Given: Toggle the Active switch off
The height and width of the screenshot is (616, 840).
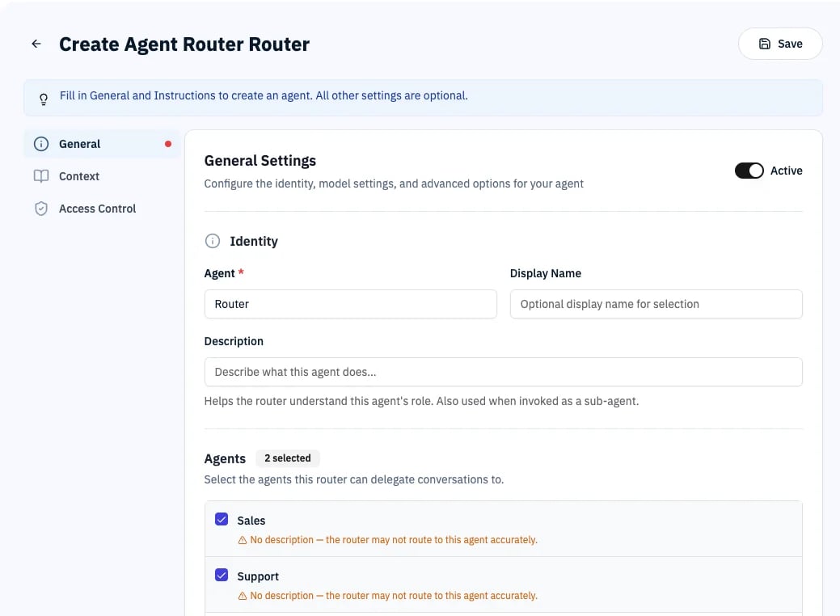Looking at the screenshot, I should (749, 171).
